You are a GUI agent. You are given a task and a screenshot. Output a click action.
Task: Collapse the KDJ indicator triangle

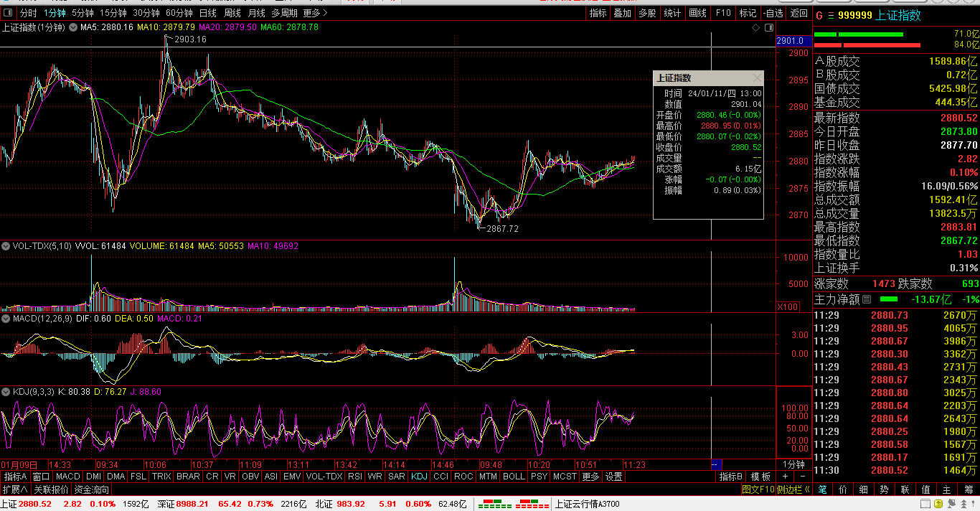(x=6, y=392)
